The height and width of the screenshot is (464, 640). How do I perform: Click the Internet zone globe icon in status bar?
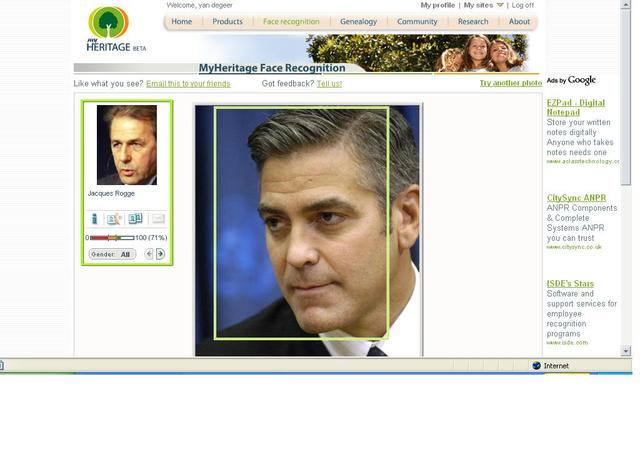pyautogui.click(x=536, y=366)
